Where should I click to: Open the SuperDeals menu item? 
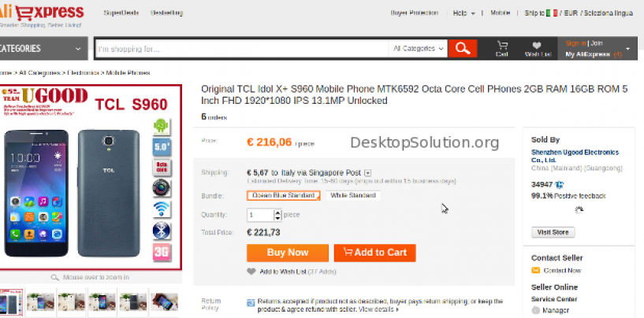[121, 13]
